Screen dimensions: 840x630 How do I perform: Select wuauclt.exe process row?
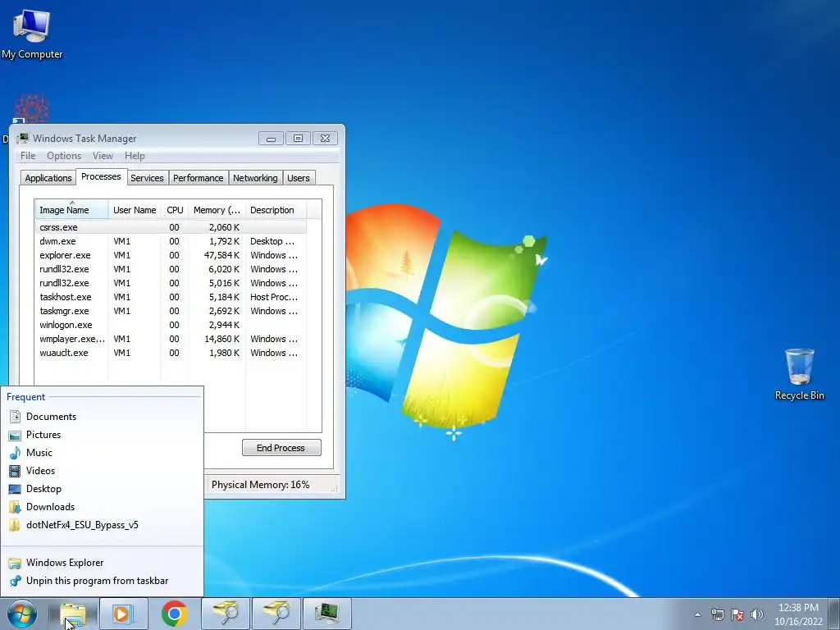[x=171, y=353]
